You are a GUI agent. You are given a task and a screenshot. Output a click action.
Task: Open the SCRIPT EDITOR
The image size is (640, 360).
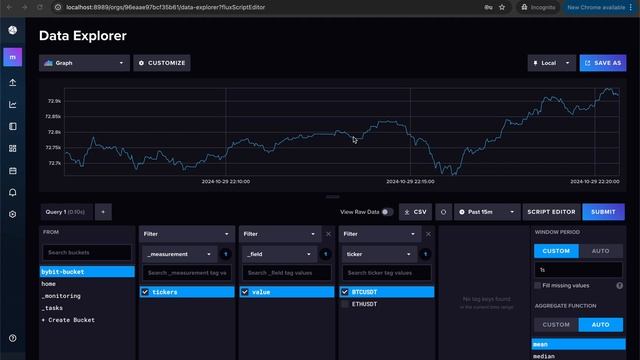[551, 212]
